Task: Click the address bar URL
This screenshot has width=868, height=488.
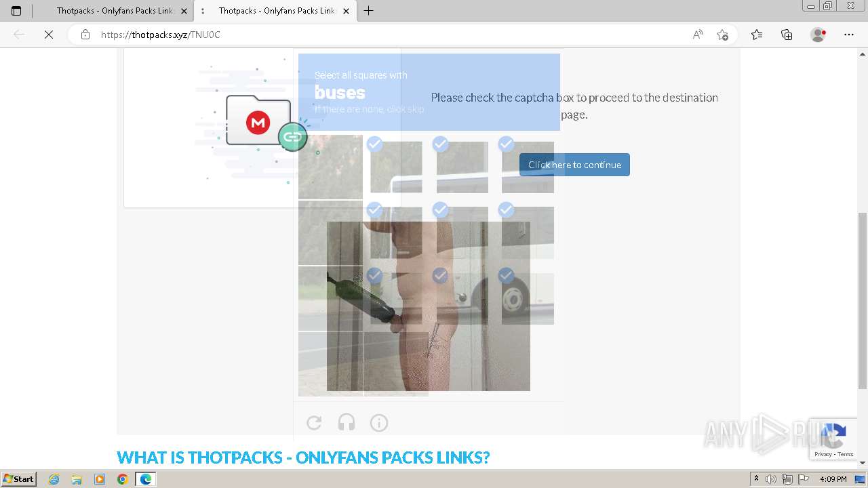Action: coord(161,35)
